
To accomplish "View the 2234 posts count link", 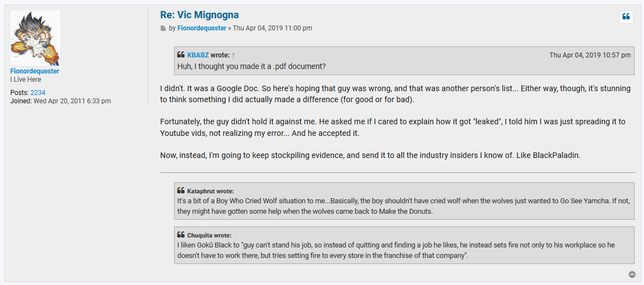I will tap(38, 92).
